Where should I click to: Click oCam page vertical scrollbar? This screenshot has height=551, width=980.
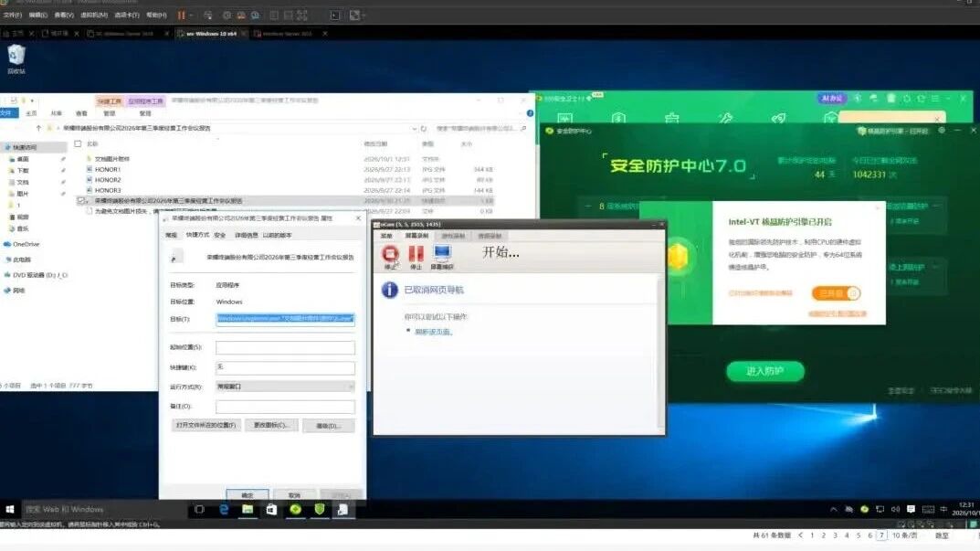pyautogui.click(x=660, y=352)
